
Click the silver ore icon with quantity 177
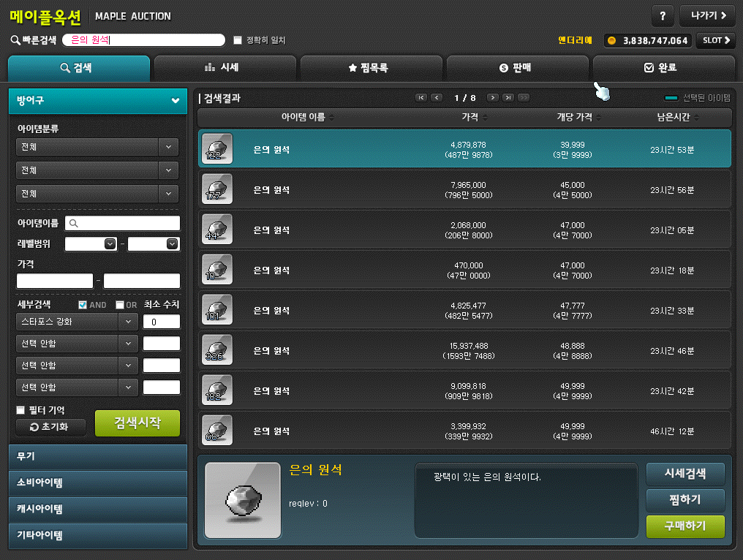217,189
